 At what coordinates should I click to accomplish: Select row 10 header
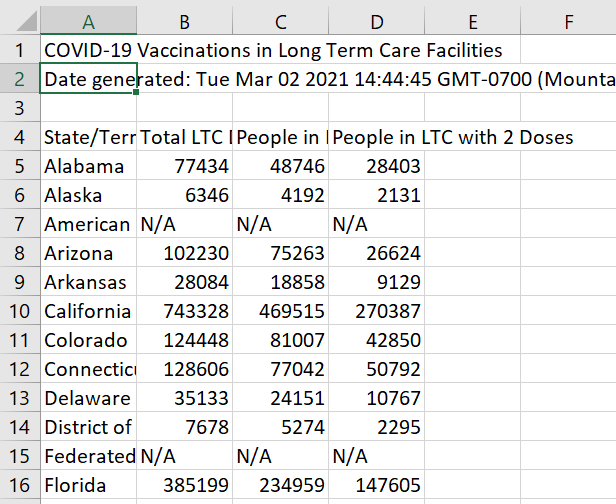[20, 311]
